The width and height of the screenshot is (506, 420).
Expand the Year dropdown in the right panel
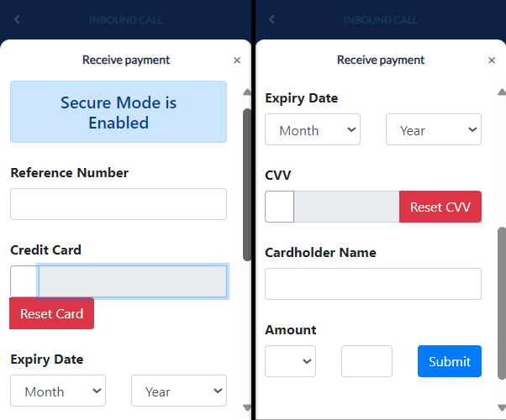434,130
